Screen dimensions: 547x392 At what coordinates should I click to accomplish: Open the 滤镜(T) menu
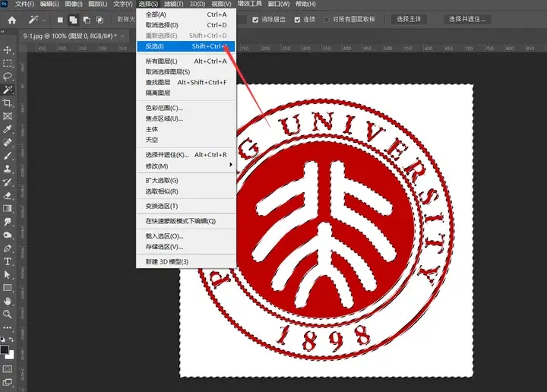(173, 5)
